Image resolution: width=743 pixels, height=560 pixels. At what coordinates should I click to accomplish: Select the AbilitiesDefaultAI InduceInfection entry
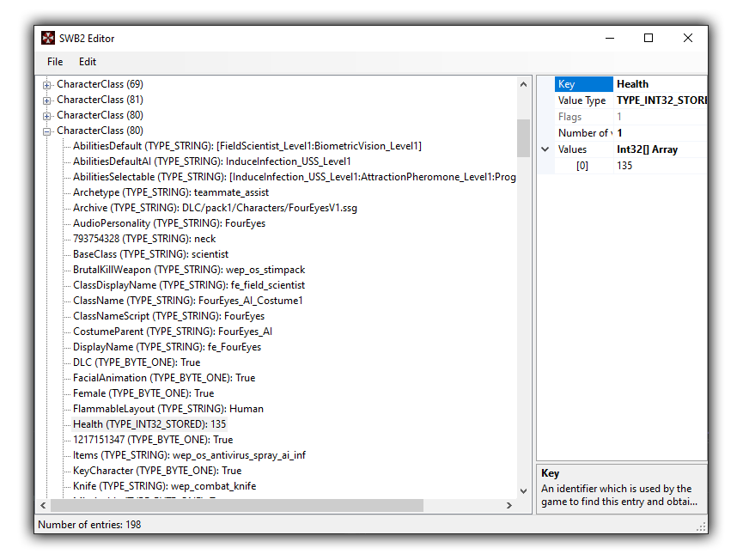click(212, 161)
